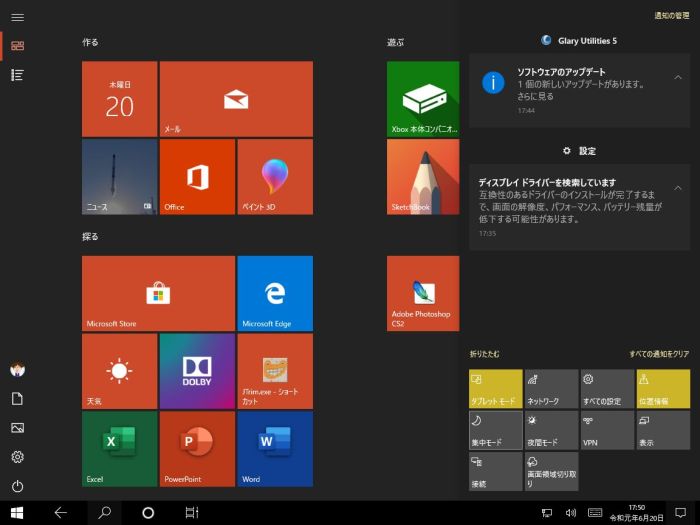Open the Mail live tile

[x=236, y=99]
